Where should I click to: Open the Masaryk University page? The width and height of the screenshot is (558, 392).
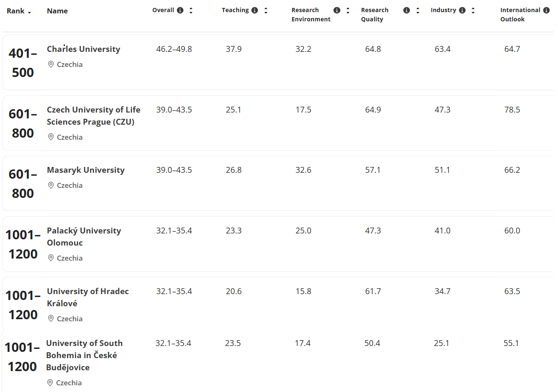tap(85, 170)
